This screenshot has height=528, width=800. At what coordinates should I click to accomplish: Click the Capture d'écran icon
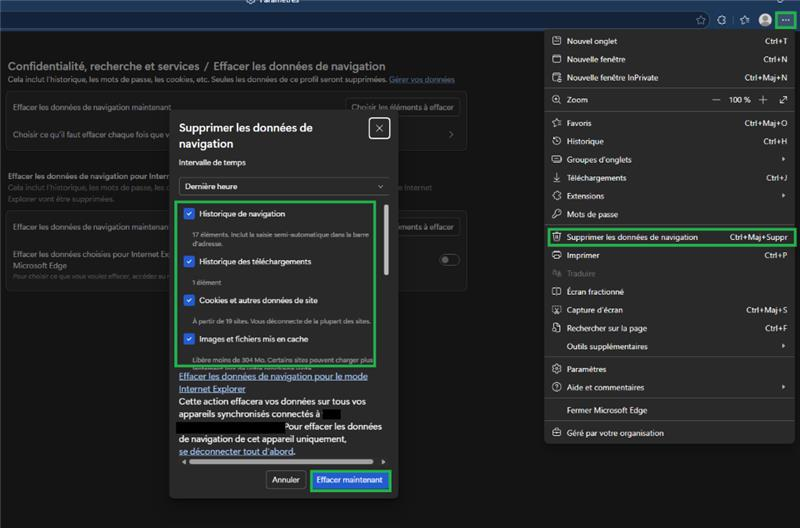pos(557,310)
